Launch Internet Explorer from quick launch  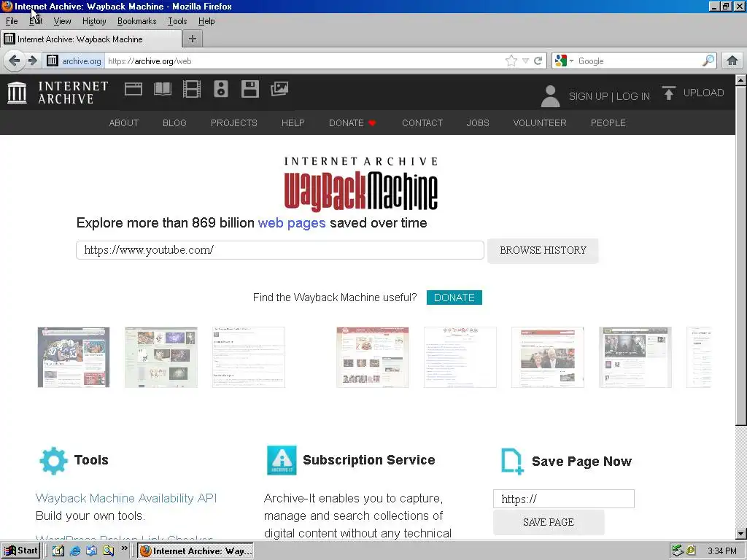(x=75, y=551)
